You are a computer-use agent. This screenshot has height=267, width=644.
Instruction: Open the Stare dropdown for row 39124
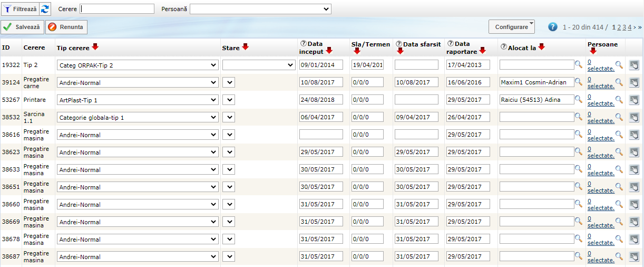(x=229, y=82)
